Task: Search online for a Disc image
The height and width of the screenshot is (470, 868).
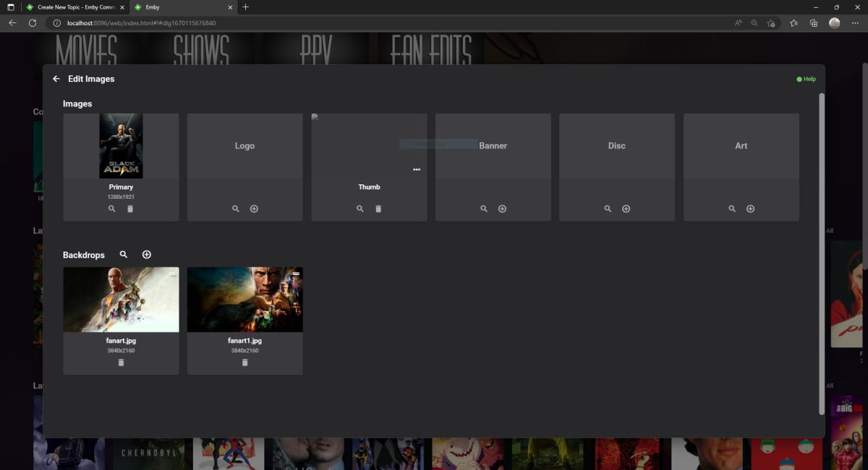Action: coord(608,209)
